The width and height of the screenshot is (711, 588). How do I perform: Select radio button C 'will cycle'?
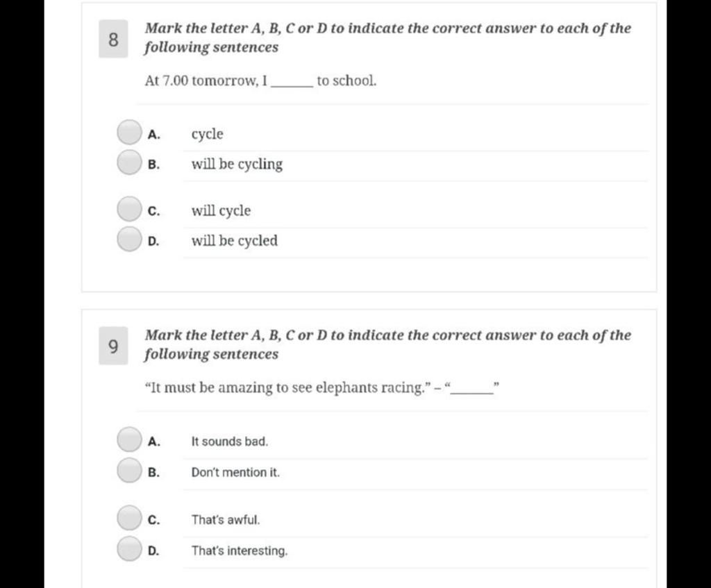click(129, 209)
